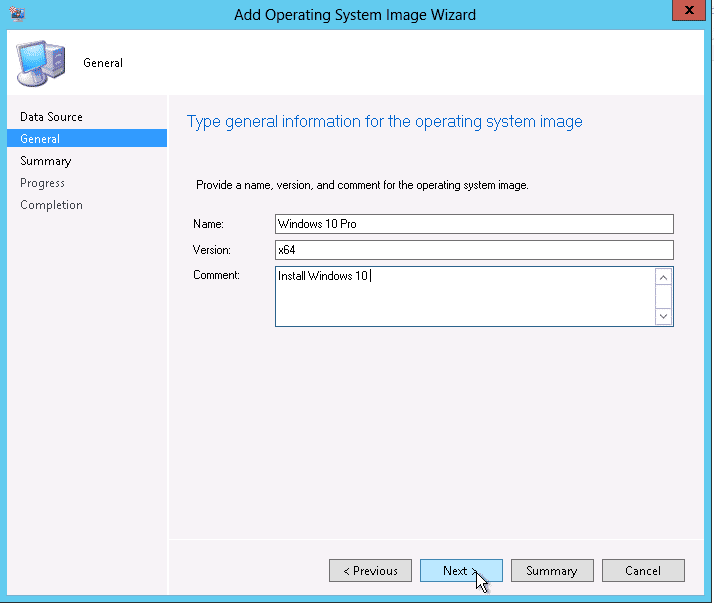The width and height of the screenshot is (714, 604).
Task: Click the wizard title bar app icon
Action: [x=17, y=14]
